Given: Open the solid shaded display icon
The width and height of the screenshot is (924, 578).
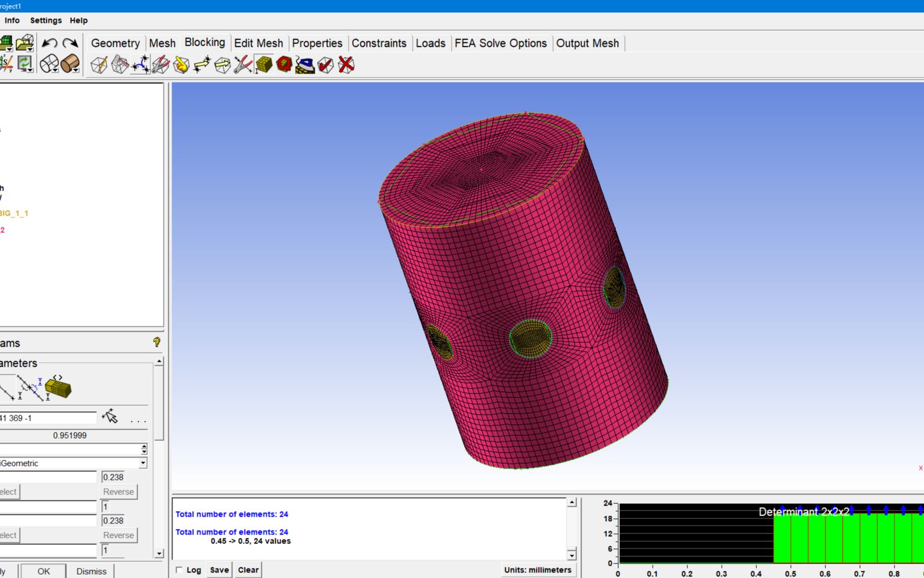Looking at the screenshot, I should tap(70, 64).
